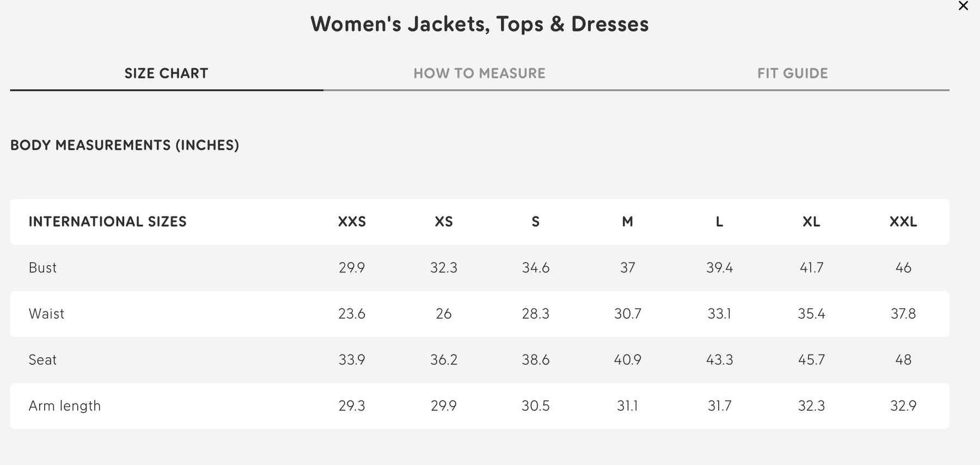Screen dimensions: 980x465
Task: Click the Arm length row label
Action: [x=65, y=406]
